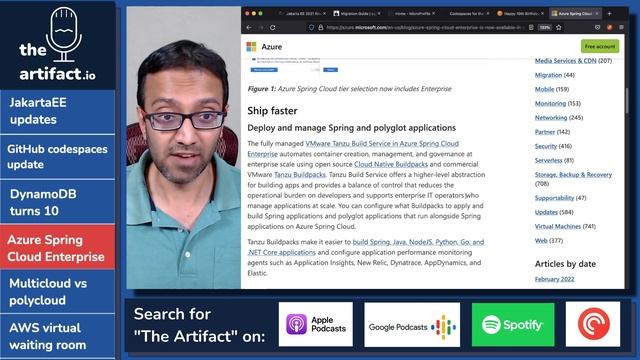Select the AWS virtual waiting room topic
The height and width of the screenshot is (360, 640).
[x=58, y=337]
